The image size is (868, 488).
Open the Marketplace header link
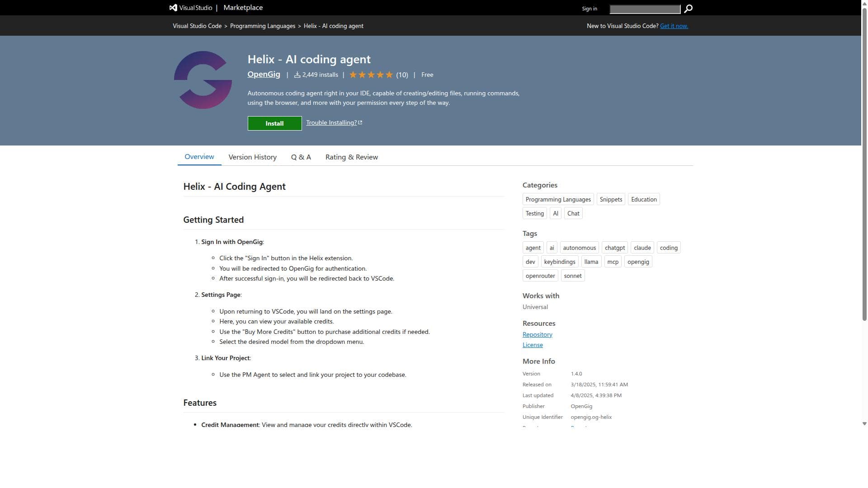243,8
